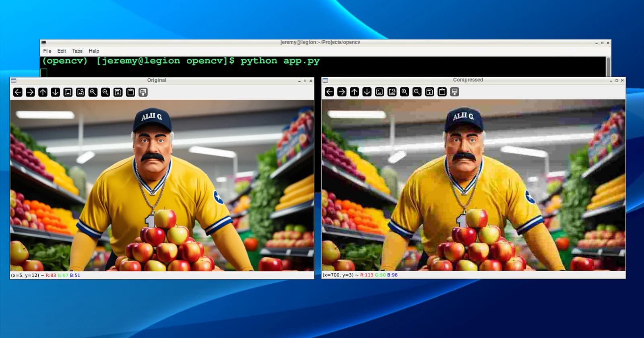Copy Original image to clipboard
The width and height of the screenshot is (644, 338).
[130, 92]
